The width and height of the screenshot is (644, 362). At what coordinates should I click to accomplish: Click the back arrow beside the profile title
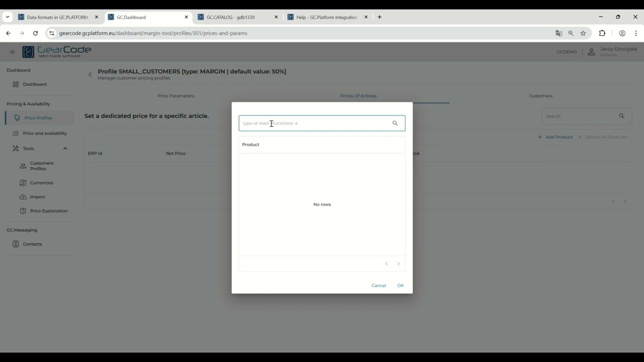[90, 74]
